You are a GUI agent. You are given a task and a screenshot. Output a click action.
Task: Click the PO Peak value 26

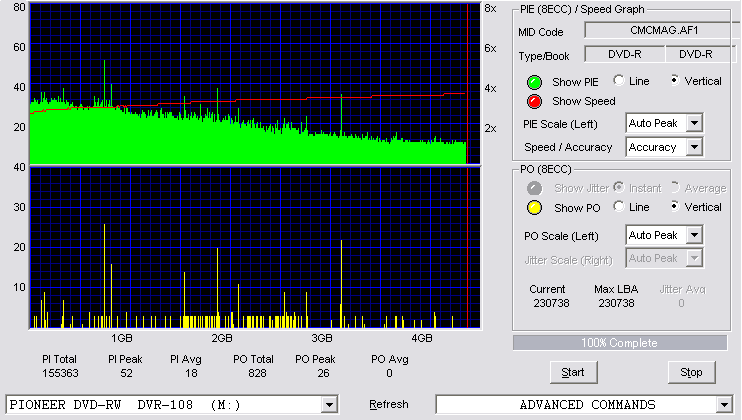[323, 374]
